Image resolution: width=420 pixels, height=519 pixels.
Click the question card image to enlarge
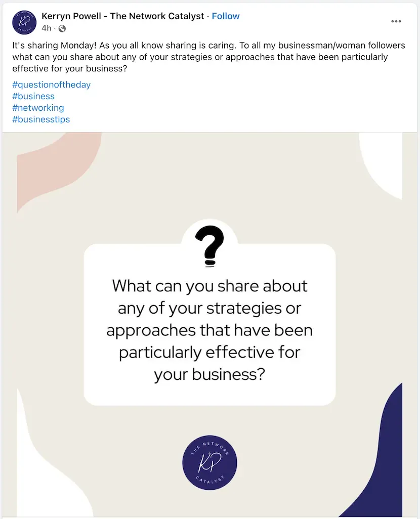point(209,329)
